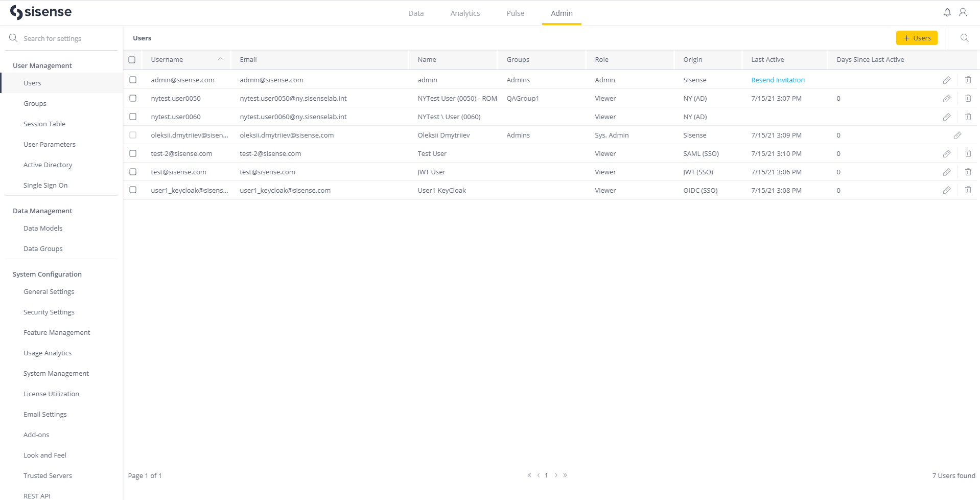
Task: Check the oleksii.dmytriiev row checkbox
Action: (133, 135)
